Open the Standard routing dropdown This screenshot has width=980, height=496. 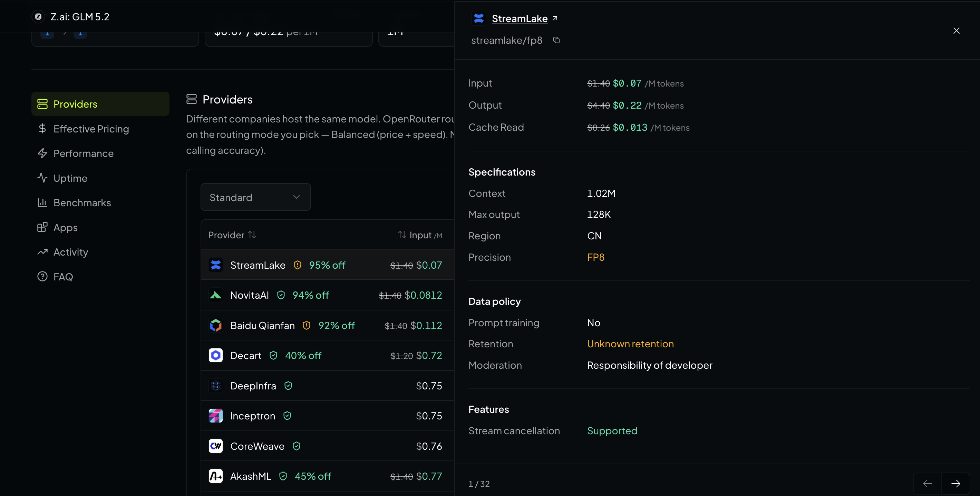tap(256, 197)
